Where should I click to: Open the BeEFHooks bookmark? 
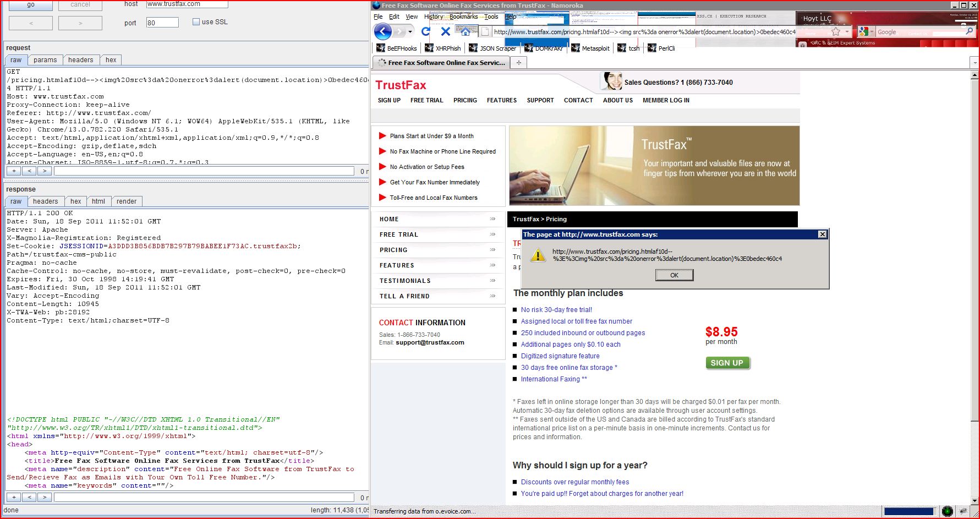396,48
